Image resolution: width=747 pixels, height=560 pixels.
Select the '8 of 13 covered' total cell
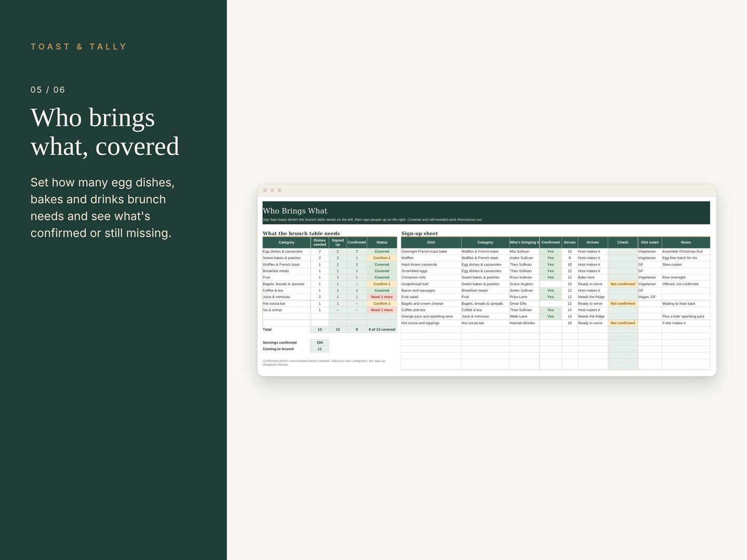pyautogui.click(x=382, y=330)
